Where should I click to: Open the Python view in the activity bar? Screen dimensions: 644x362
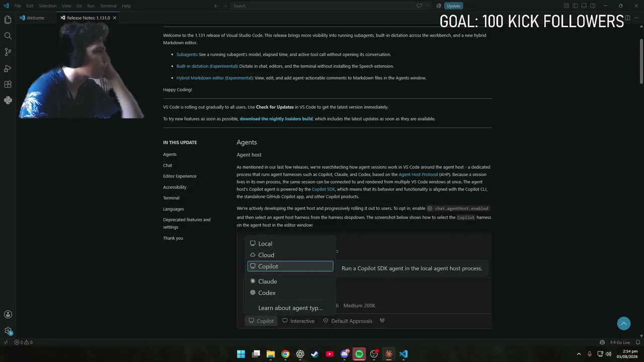[x=8, y=101]
